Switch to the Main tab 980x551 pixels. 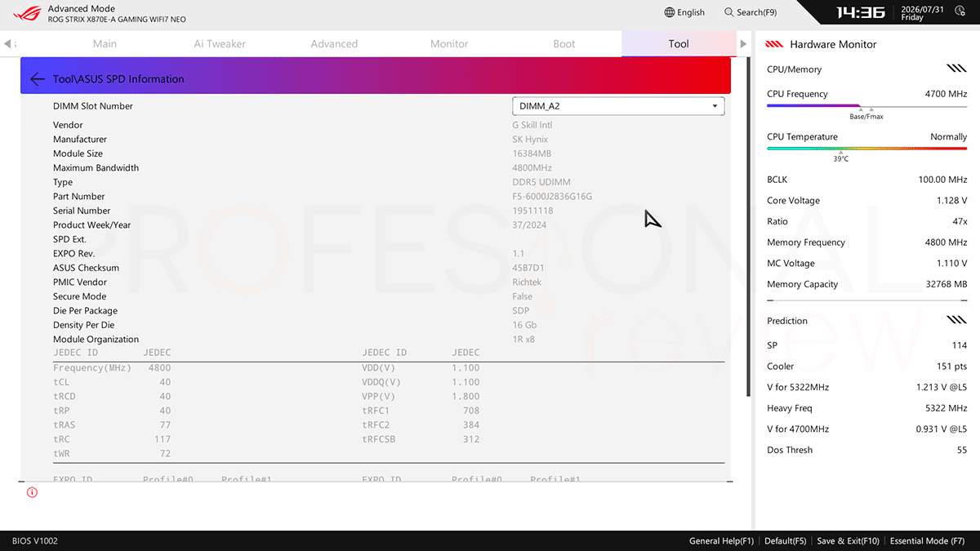click(x=105, y=44)
